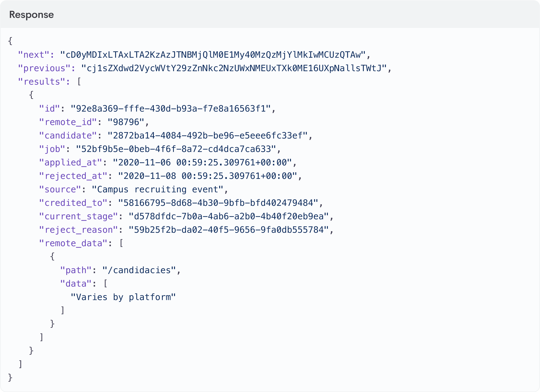Image resolution: width=540 pixels, height=392 pixels.
Task: Click the Response panel header title
Action: (x=31, y=15)
